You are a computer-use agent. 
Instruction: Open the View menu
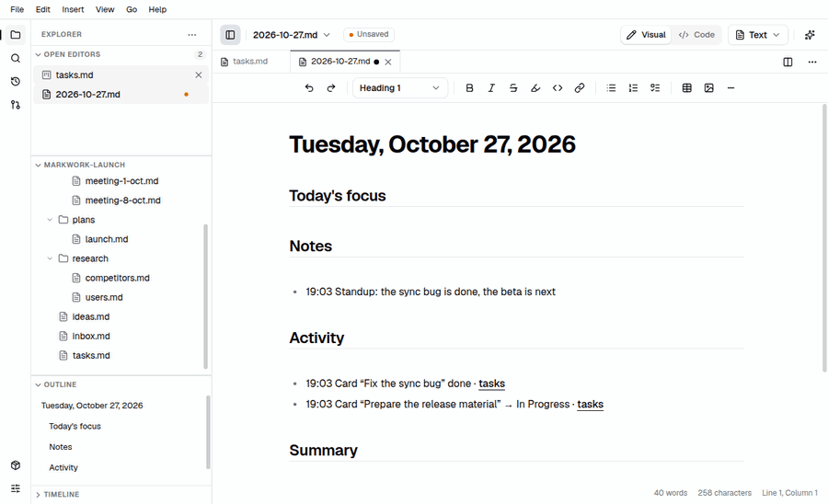click(105, 9)
